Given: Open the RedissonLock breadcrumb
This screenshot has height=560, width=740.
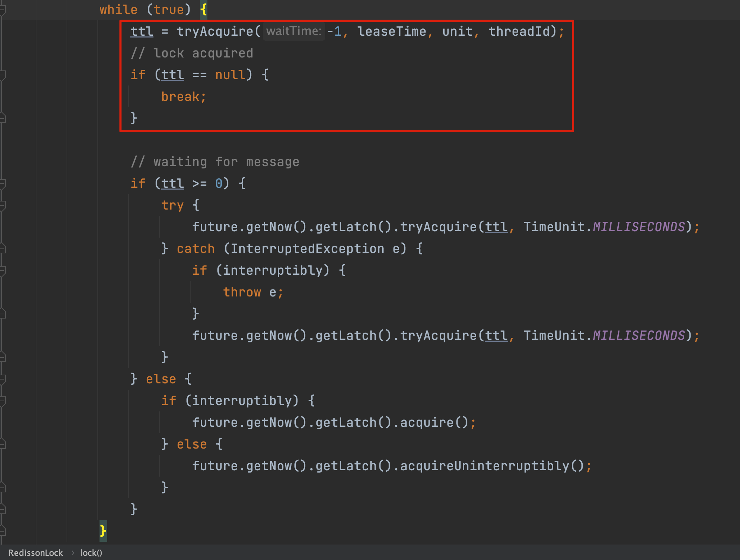Looking at the screenshot, I should pyautogui.click(x=36, y=553).
